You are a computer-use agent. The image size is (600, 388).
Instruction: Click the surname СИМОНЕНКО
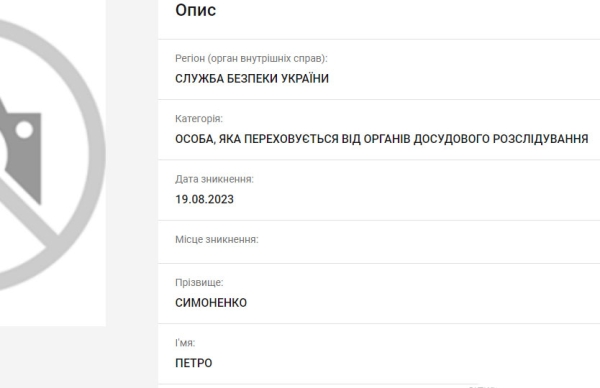tap(211, 303)
